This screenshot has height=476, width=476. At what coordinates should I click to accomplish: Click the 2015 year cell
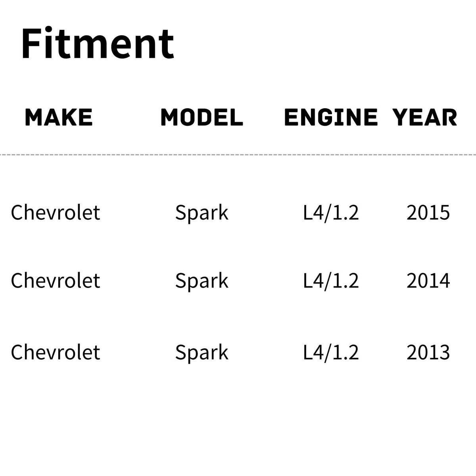(x=428, y=213)
